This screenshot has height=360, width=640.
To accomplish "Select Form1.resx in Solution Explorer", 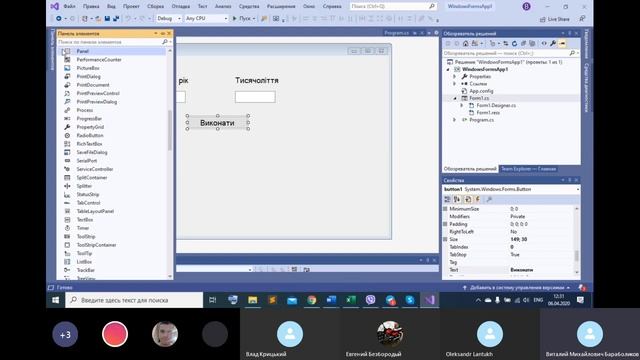I will (x=488, y=113).
